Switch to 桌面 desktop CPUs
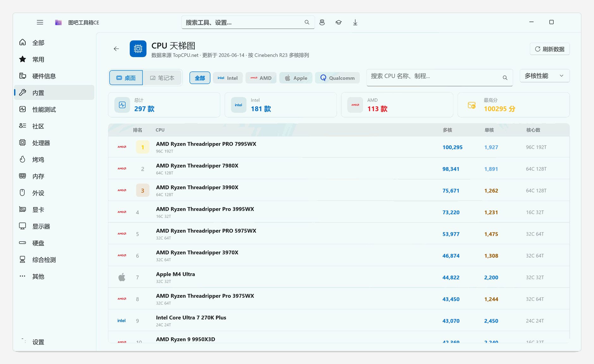Screen dimensions: 594x364 click(126, 78)
